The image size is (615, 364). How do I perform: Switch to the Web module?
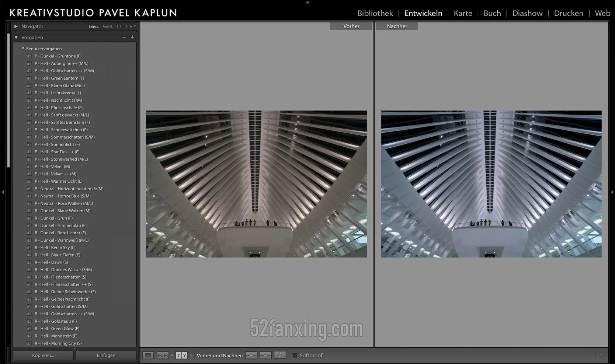(x=603, y=13)
